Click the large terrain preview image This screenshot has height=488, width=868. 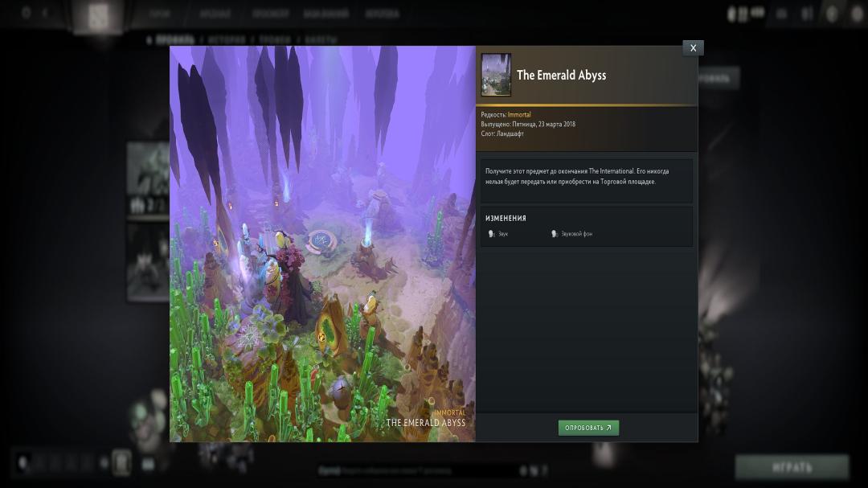pyautogui.click(x=322, y=244)
